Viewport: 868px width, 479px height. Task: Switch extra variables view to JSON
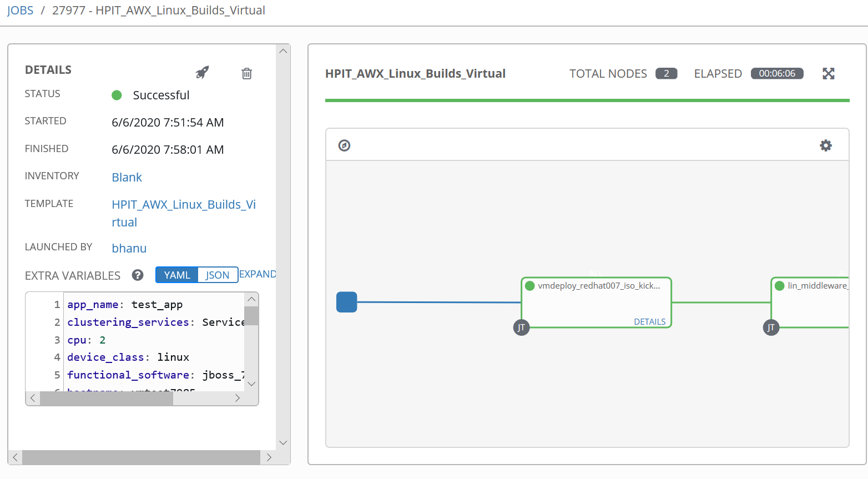(218, 274)
